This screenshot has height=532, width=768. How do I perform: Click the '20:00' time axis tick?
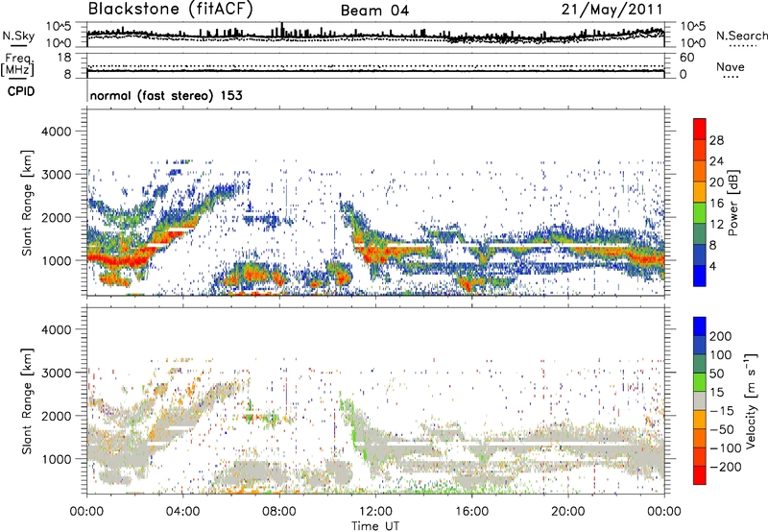point(567,512)
